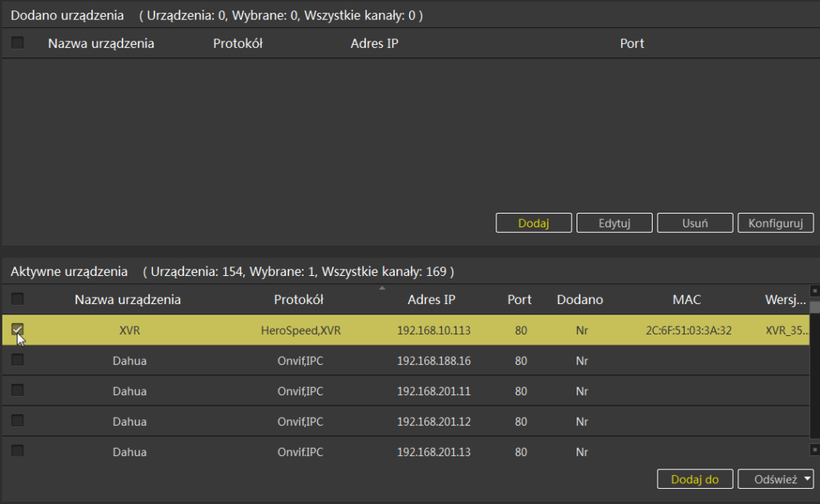
Task: Sort active devices by Nazwa urządzenia header
Action: point(127,300)
